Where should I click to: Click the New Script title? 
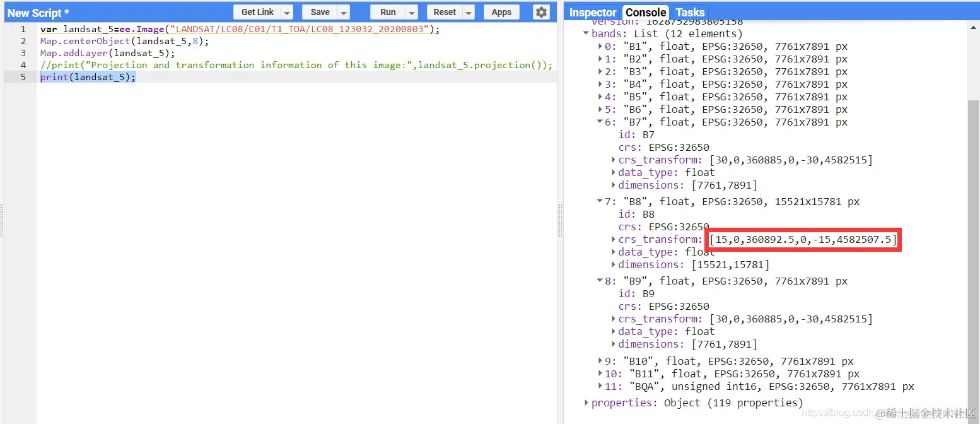pos(38,13)
